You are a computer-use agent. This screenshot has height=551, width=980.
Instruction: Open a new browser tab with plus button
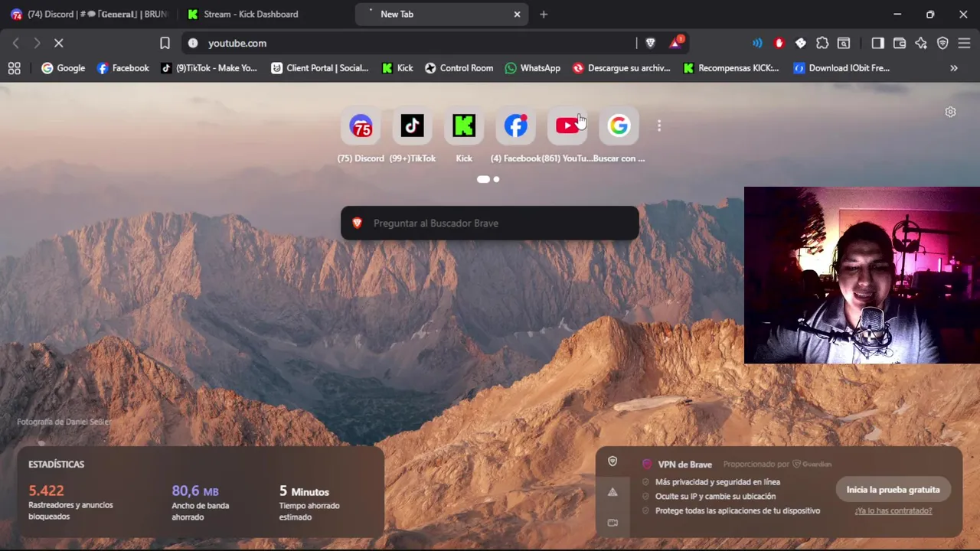(x=544, y=14)
